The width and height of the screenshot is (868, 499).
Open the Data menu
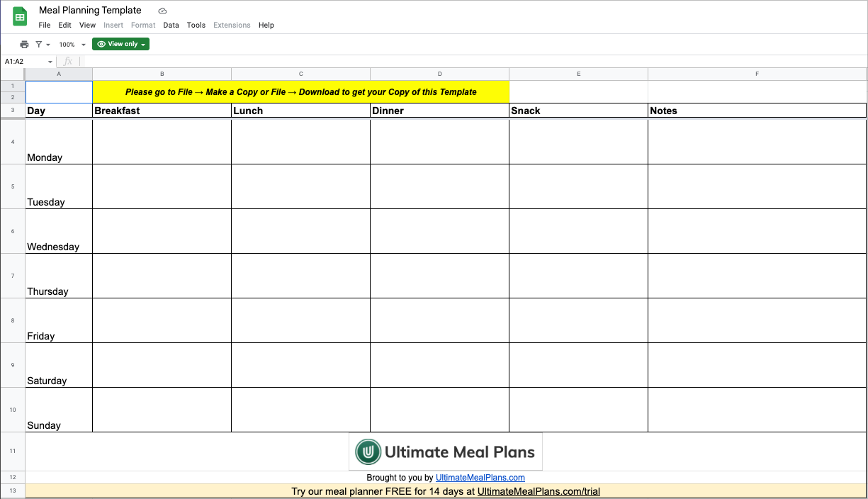(x=171, y=25)
